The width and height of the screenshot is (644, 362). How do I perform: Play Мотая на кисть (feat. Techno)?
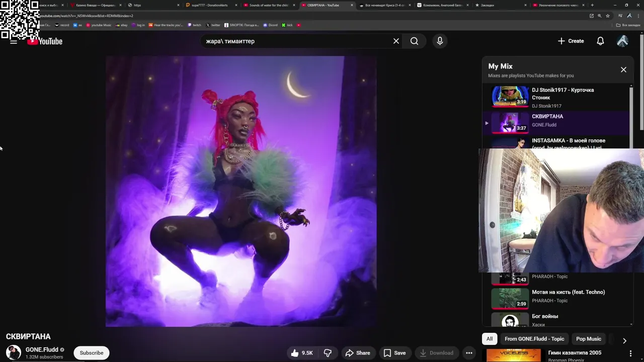pos(555,298)
